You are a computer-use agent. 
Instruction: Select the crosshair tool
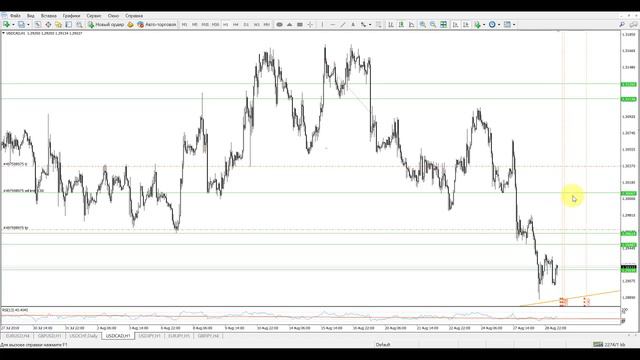(310, 24)
